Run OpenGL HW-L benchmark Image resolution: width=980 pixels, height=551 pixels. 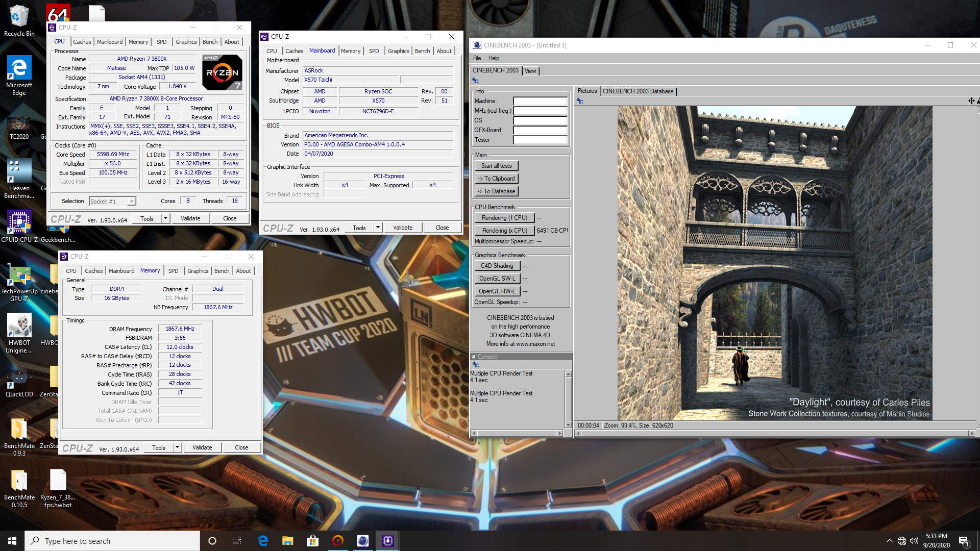pos(497,291)
